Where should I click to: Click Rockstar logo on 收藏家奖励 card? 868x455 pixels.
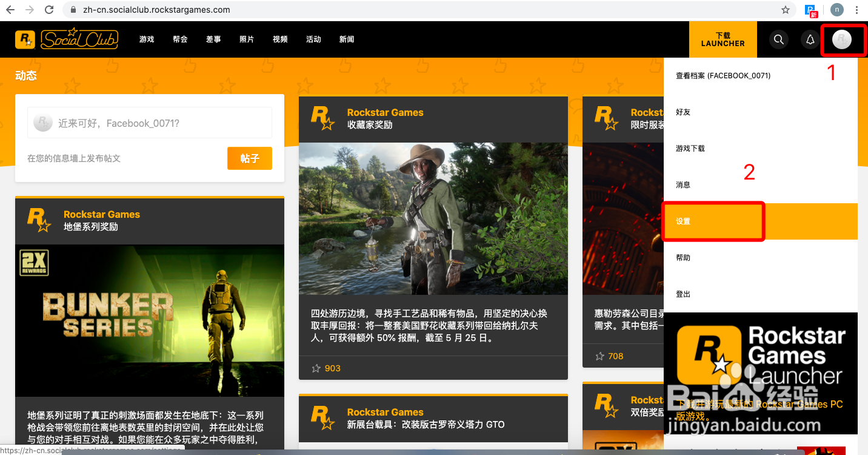(x=323, y=118)
